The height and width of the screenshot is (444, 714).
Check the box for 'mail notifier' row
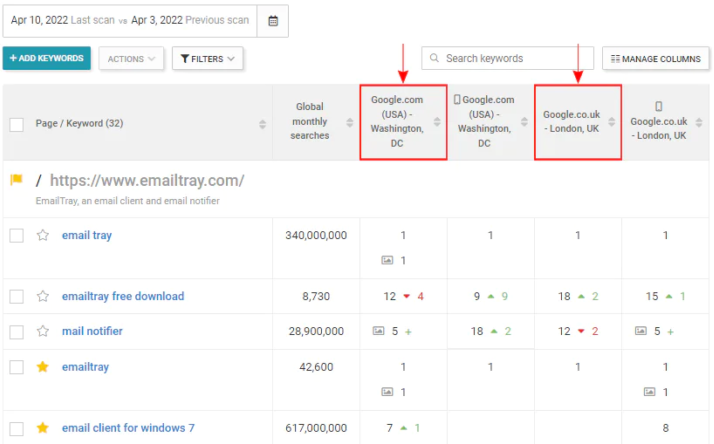coord(16,331)
